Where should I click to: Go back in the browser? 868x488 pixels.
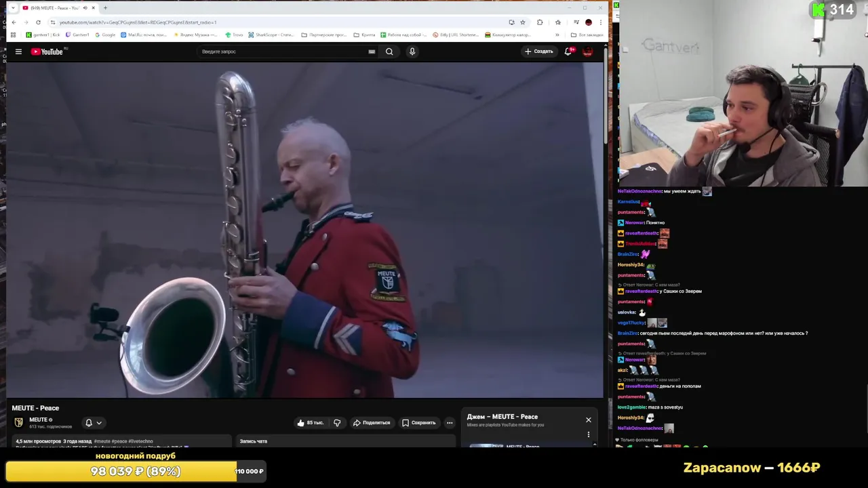[14, 22]
